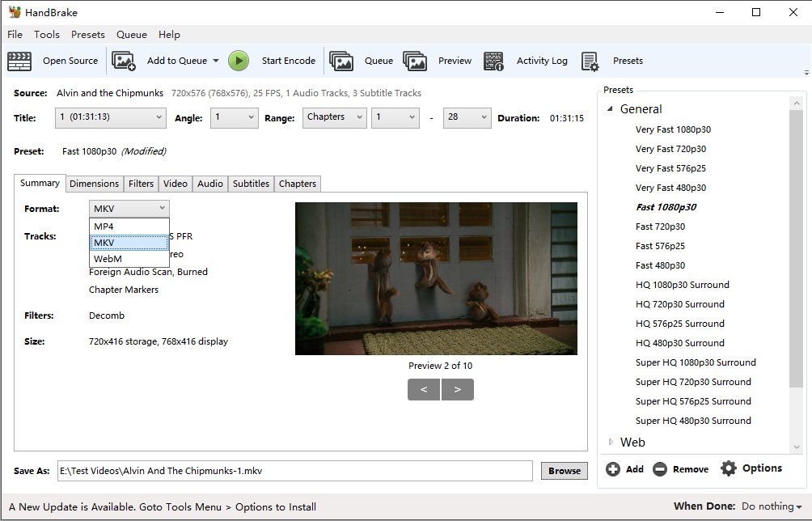Image resolution: width=812 pixels, height=521 pixels.
Task: Click the Add preset plus icon
Action: tap(613, 469)
